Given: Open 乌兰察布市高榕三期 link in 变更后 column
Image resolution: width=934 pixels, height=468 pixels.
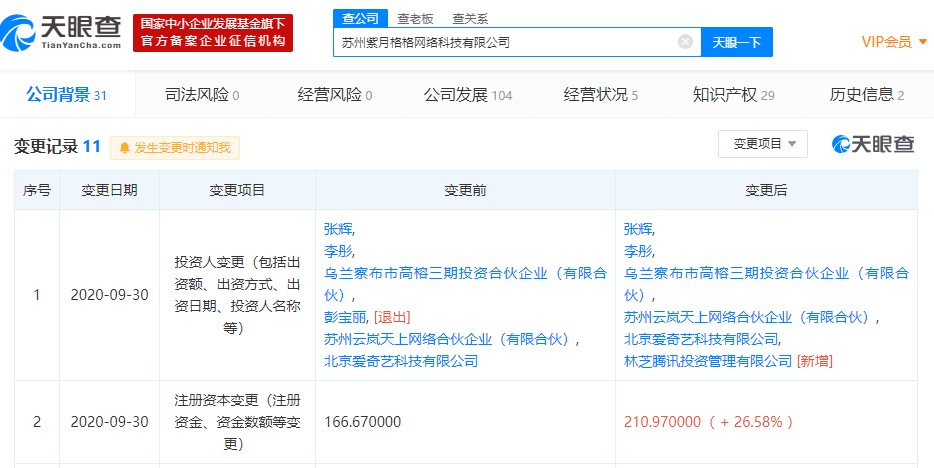Looking at the screenshot, I should click(x=767, y=283).
